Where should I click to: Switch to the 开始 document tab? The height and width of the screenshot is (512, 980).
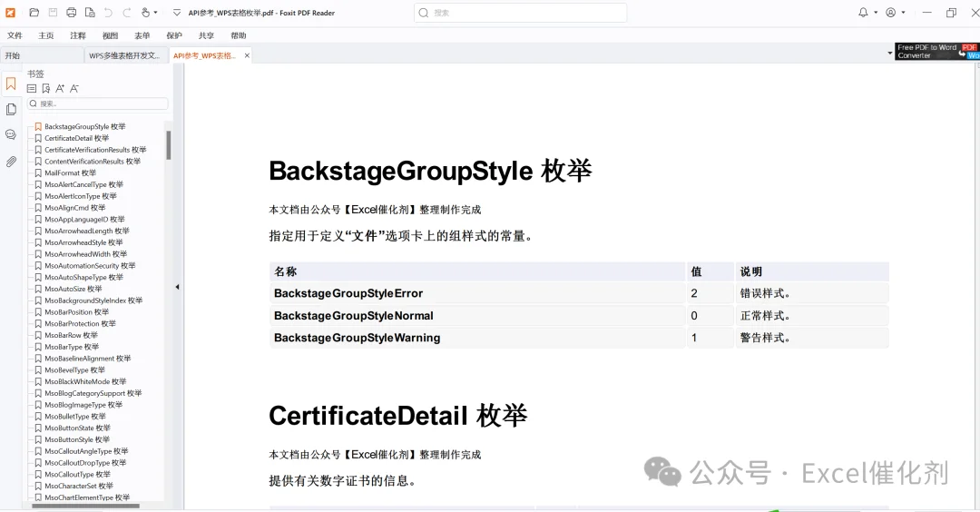click(42, 55)
